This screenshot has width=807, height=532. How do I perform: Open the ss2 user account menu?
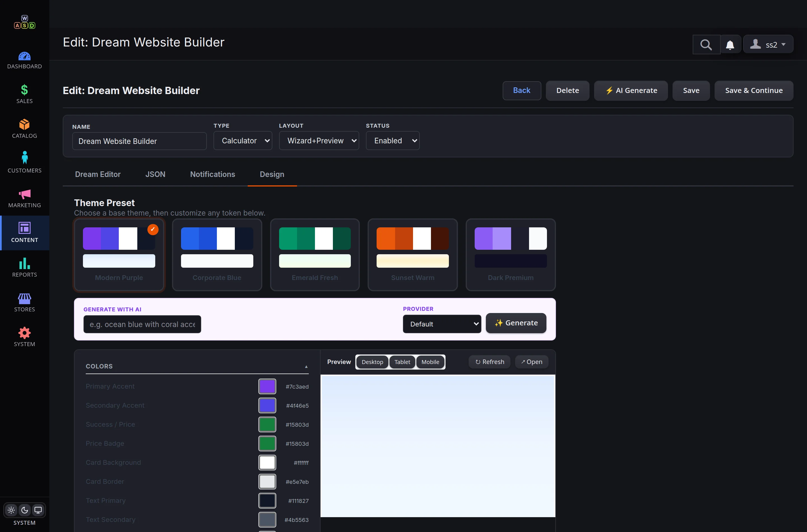(x=768, y=45)
